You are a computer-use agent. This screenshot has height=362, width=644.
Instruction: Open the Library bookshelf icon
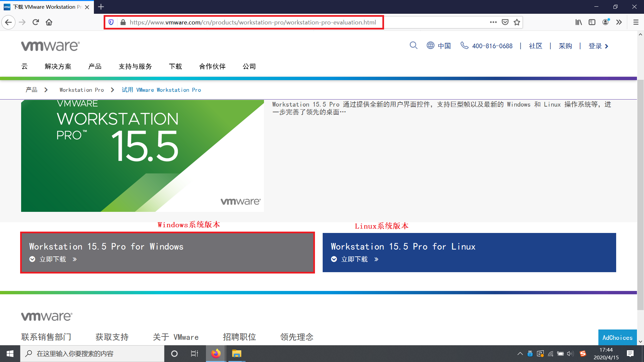click(x=579, y=22)
